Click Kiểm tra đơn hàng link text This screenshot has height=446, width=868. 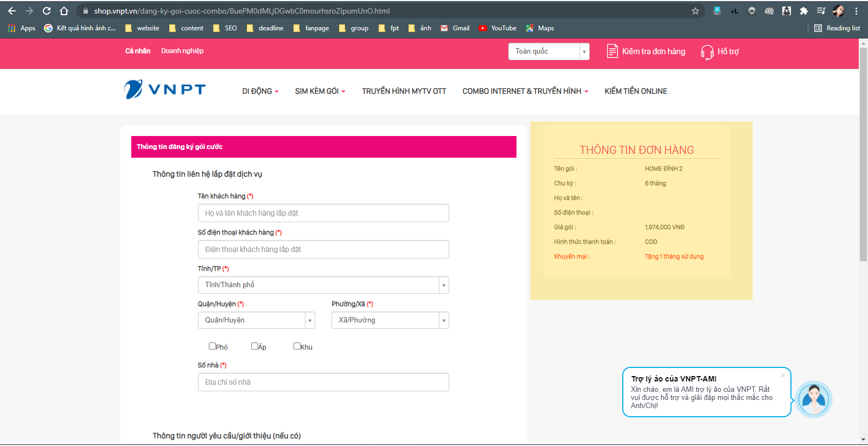(654, 51)
